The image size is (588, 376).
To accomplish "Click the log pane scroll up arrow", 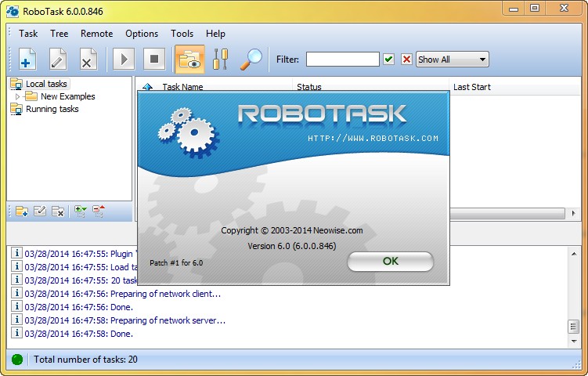I will [574, 254].
